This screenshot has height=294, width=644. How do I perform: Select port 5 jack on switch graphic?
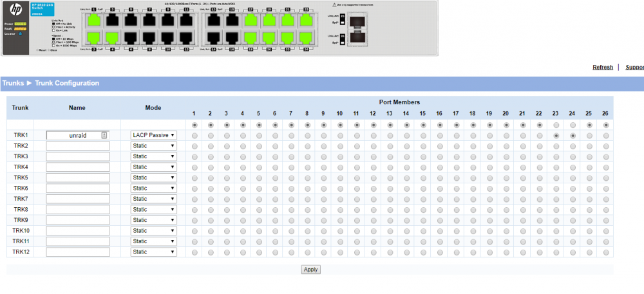click(131, 19)
